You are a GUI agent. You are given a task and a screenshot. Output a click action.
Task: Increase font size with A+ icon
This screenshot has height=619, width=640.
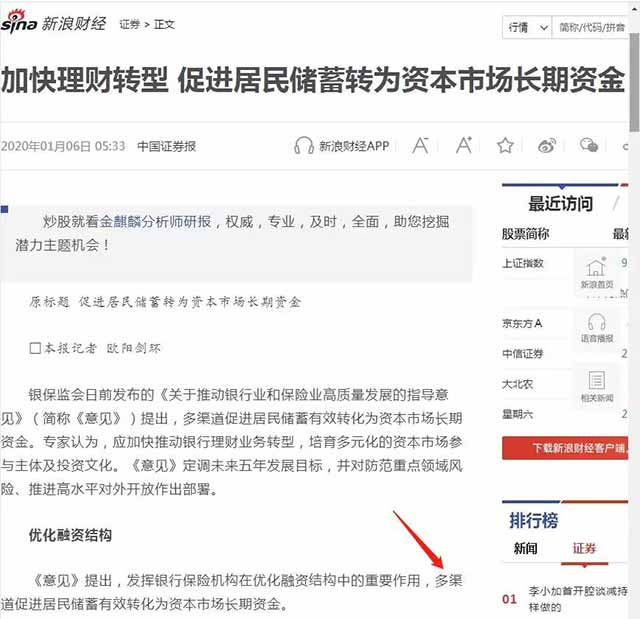[x=463, y=146]
